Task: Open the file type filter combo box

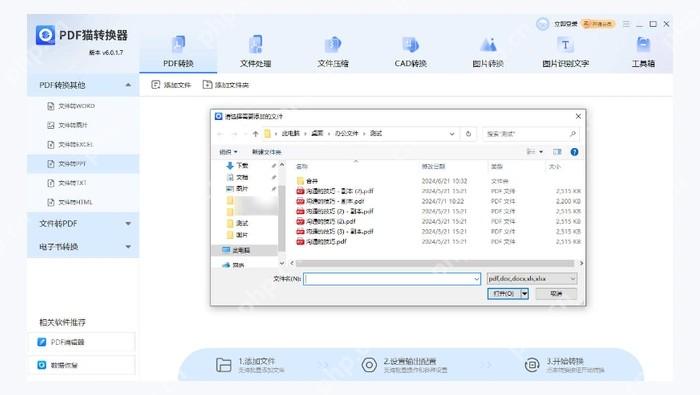Action: pos(532,279)
